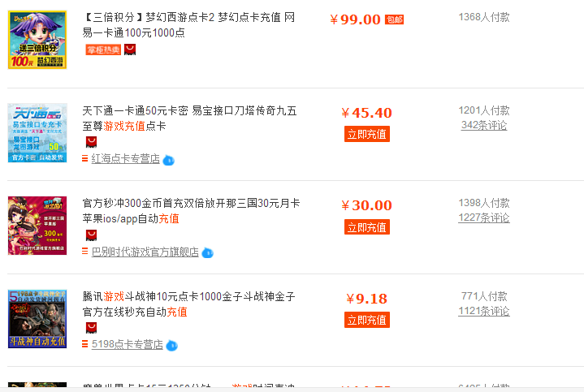Click 立即充值 button under ¥9.18
The width and height of the screenshot is (584, 392).
[x=367, y=320]
